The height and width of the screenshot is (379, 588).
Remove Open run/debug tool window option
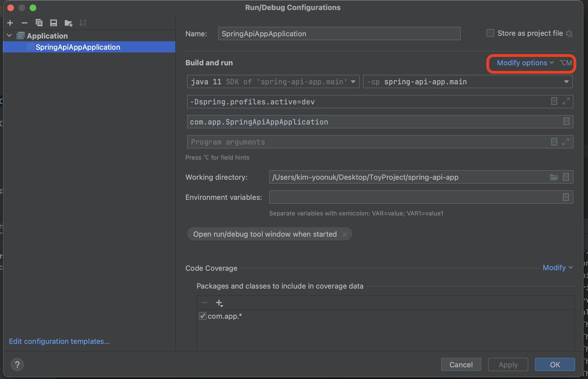tap(345, 234)
